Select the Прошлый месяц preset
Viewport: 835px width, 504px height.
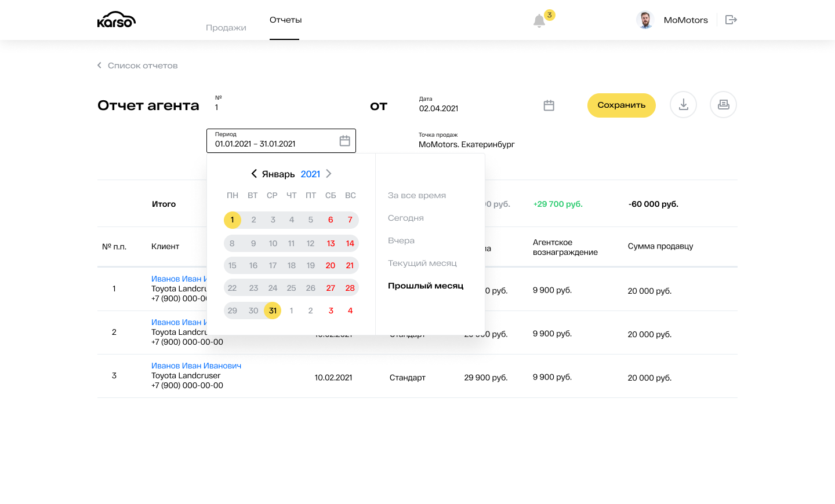pyautogui.click(x=426, y=286)
